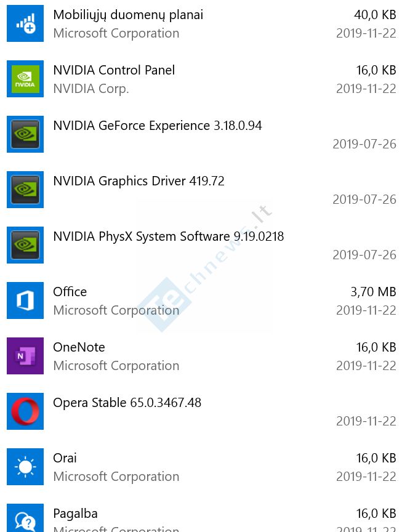This screenshot has height=532, width=410.
Task: Select the Mobiliųjų duomenų planai entry title
Action: pyautogui.click(x=128, y=15)
